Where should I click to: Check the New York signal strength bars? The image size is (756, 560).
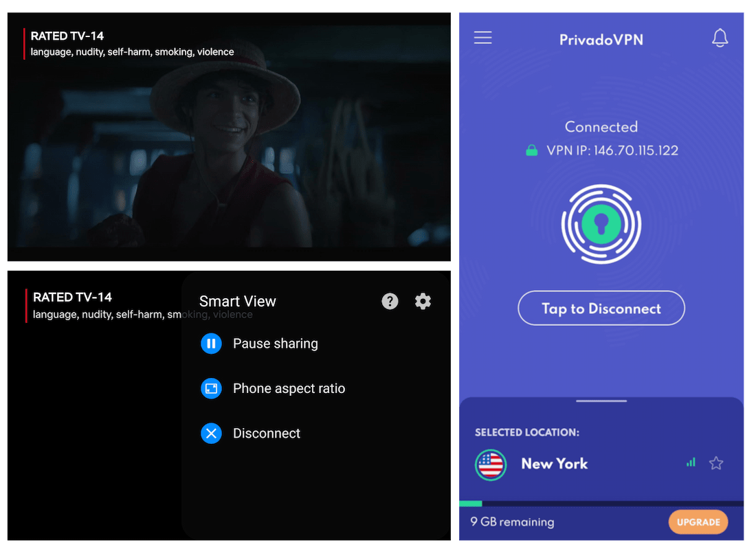pos(691,462)
